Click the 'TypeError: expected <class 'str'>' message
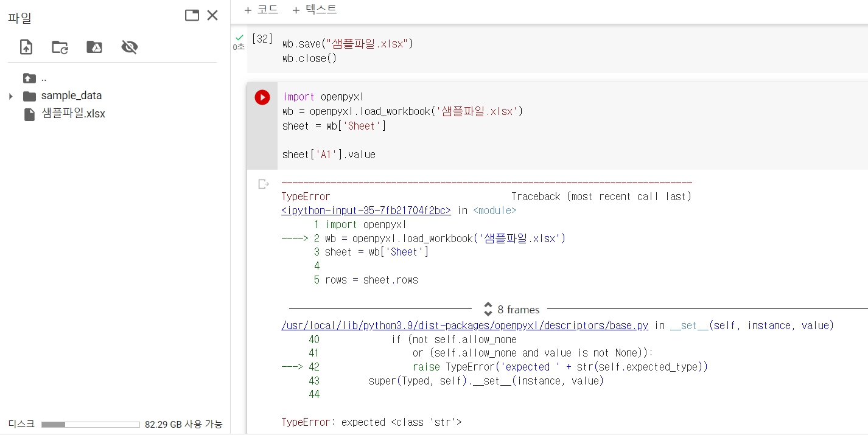This screenshot has width=868, height=435. 371,422
